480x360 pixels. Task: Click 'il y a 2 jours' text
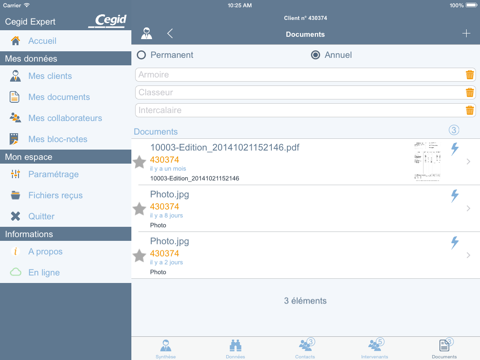pos(166,262)
